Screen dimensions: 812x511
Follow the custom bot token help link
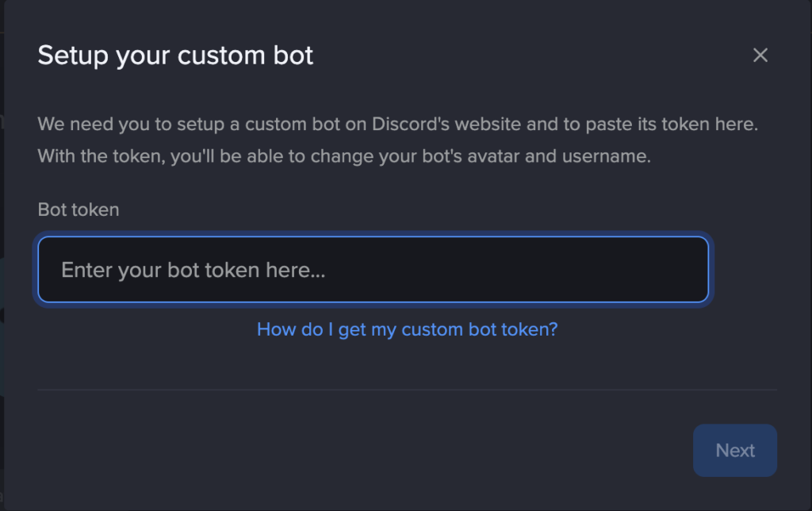407,329
